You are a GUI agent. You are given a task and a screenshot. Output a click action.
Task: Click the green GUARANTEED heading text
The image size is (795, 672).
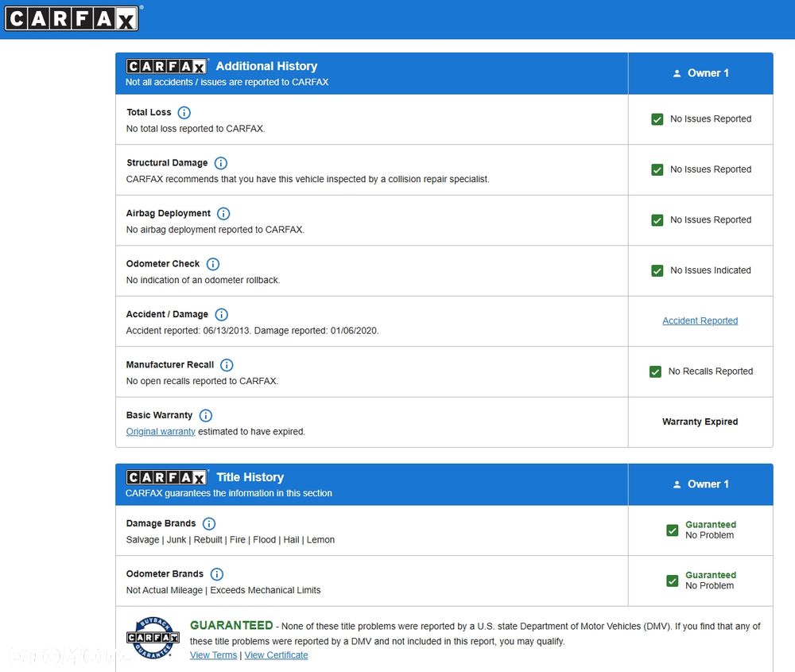[231, 625]
